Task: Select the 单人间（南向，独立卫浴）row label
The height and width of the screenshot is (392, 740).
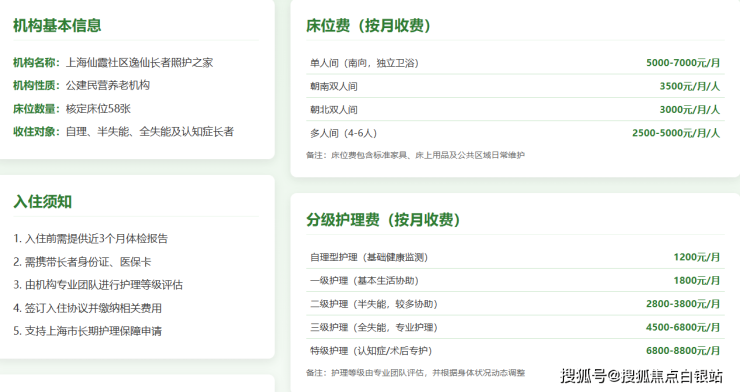Action: click(364, 63)
